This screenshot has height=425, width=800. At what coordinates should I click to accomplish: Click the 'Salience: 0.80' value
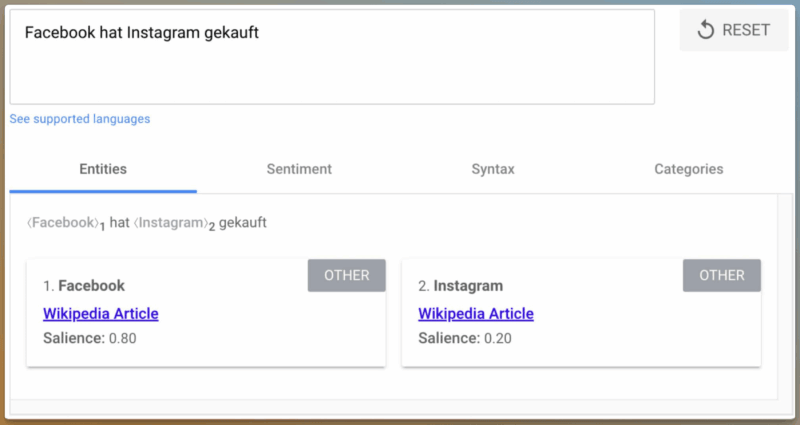click(x=90, y=338)
